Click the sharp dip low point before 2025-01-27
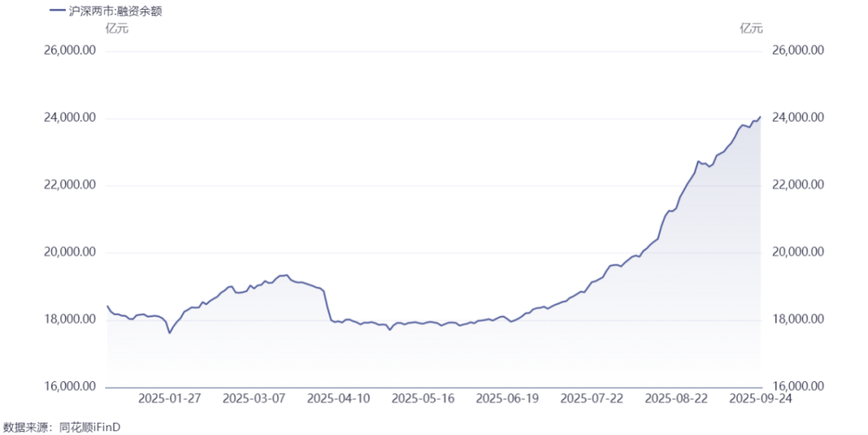Screen dimensions: 868x435 [170, 333]
